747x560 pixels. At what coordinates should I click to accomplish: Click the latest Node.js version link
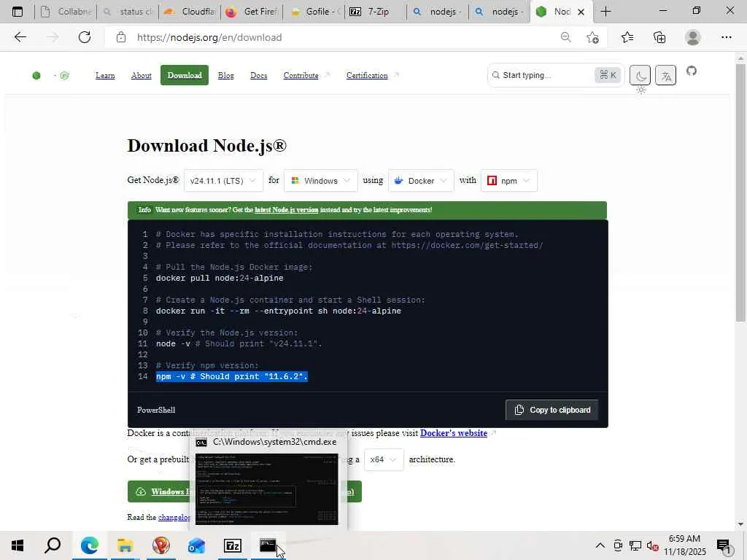[x=286, y=210]
